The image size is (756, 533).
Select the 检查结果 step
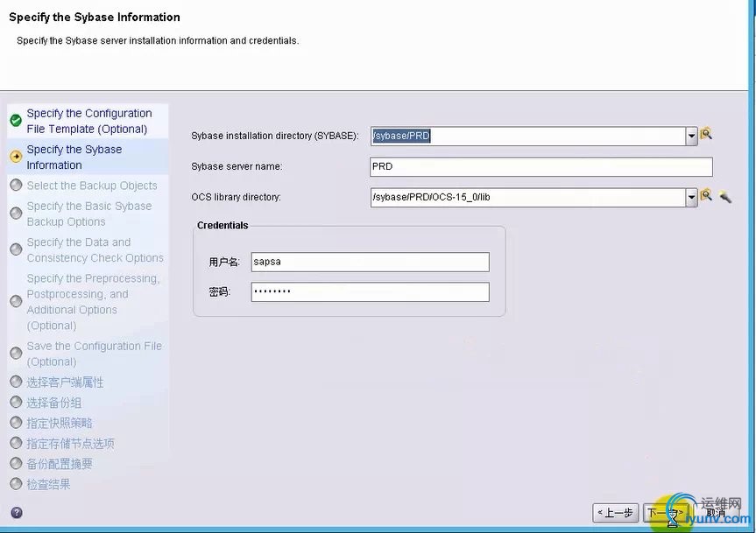[x=48, y=484]
